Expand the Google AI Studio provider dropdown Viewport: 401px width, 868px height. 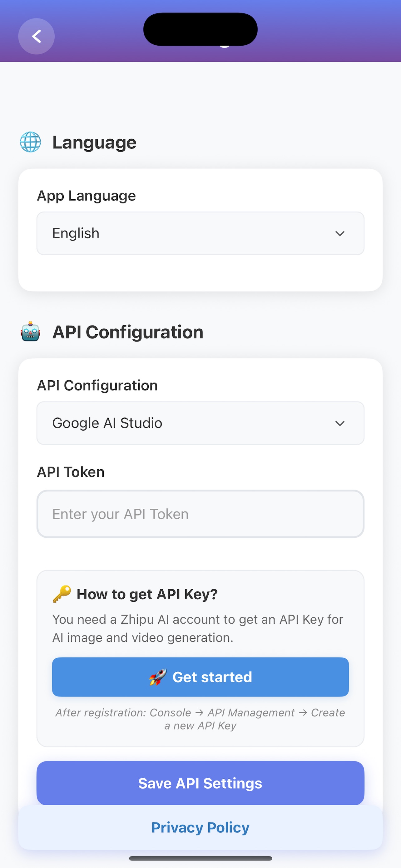tap(200, 423)
